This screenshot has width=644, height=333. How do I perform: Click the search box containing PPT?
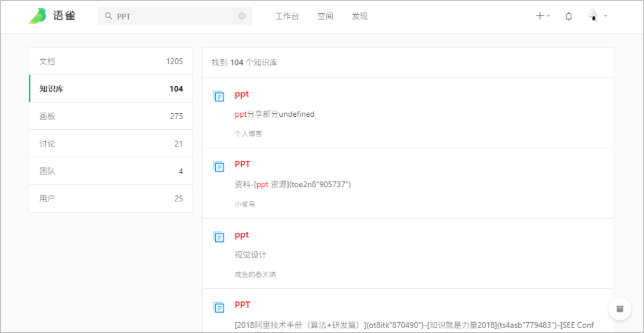pyautogui.click(x=175, y=16)
